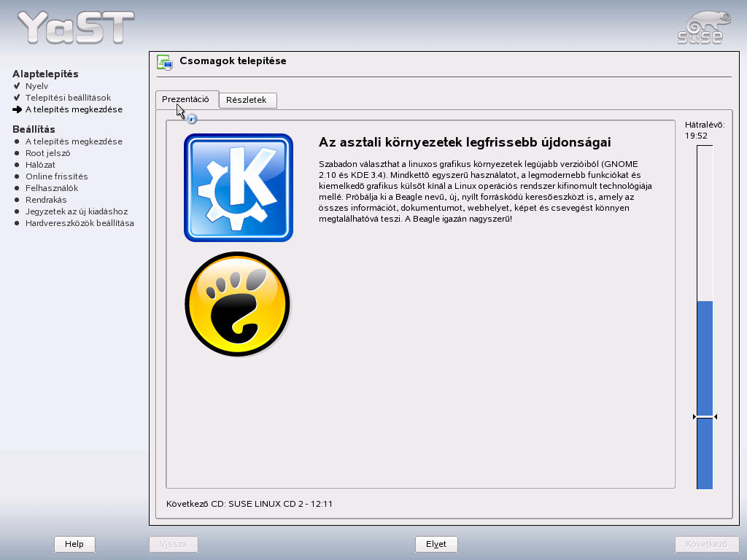
Task: Click the current-step arrow icon in sidebar
Action: (x=18, y=109)
